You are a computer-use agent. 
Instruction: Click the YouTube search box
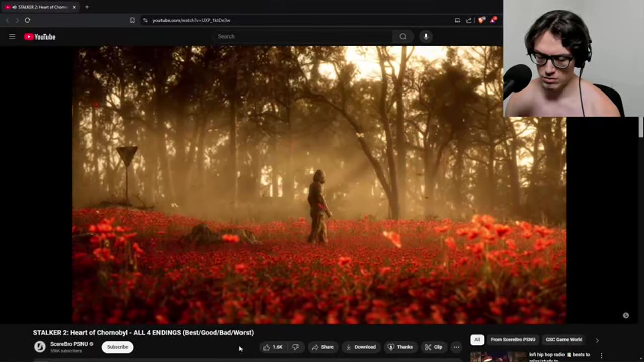pyautogui.click(x=303, y=36)
